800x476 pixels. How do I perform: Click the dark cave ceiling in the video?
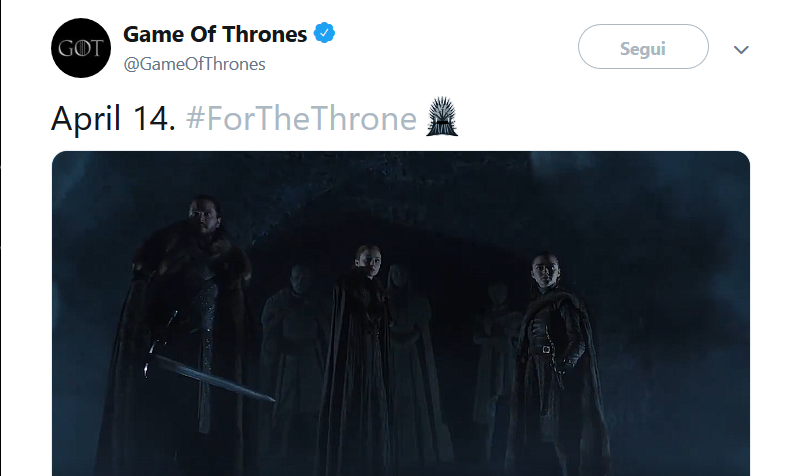pos(400,185)
